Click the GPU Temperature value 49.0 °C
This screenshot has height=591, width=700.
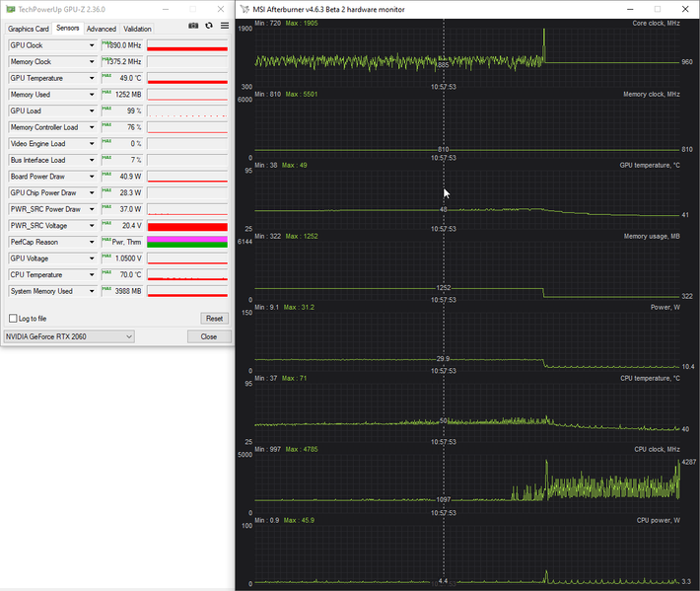coord(122,78)
